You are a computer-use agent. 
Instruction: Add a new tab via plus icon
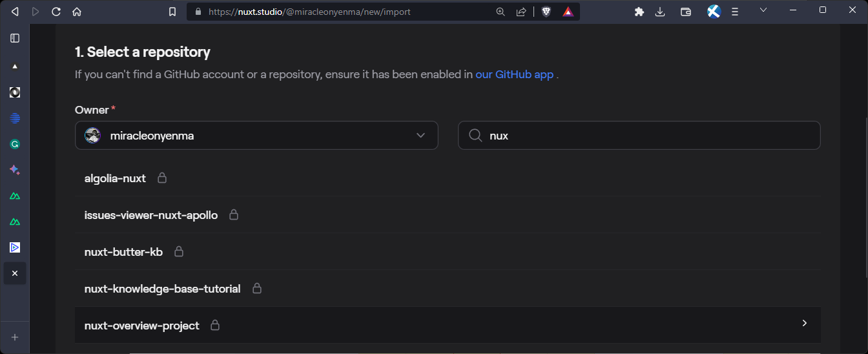[x=15, y=337]
